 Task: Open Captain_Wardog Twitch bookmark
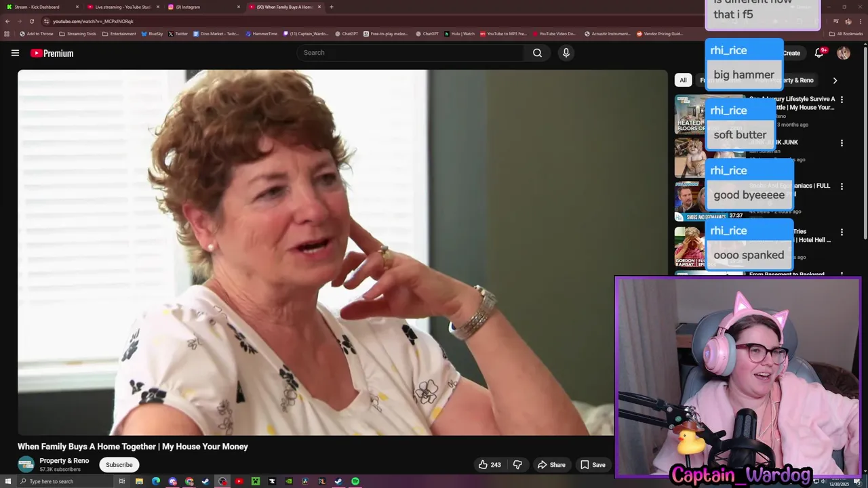[x=306, y=34]
